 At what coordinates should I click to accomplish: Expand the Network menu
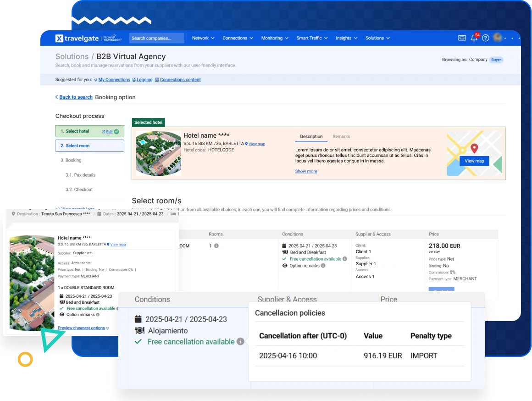[203, 38]
